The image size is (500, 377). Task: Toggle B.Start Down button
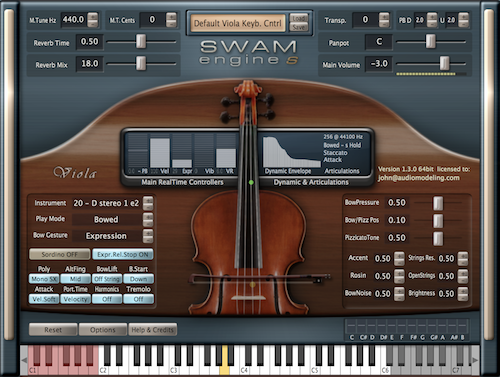click(138, 279)
